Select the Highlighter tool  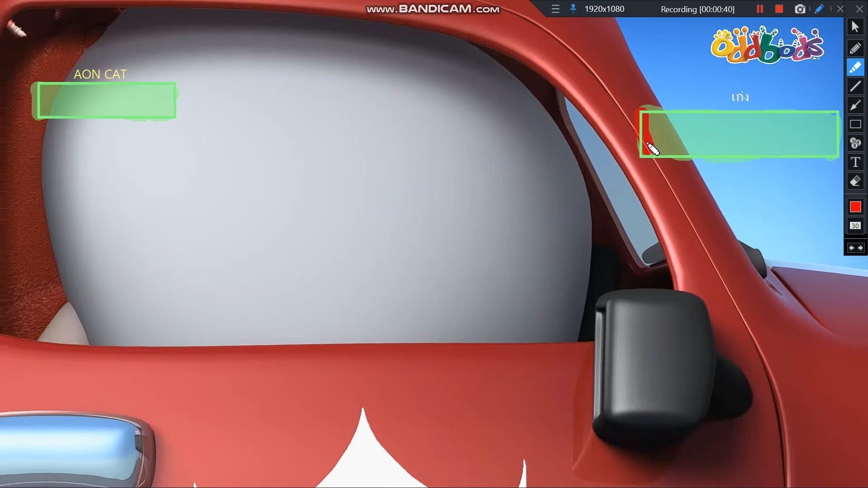pos(855,67)
